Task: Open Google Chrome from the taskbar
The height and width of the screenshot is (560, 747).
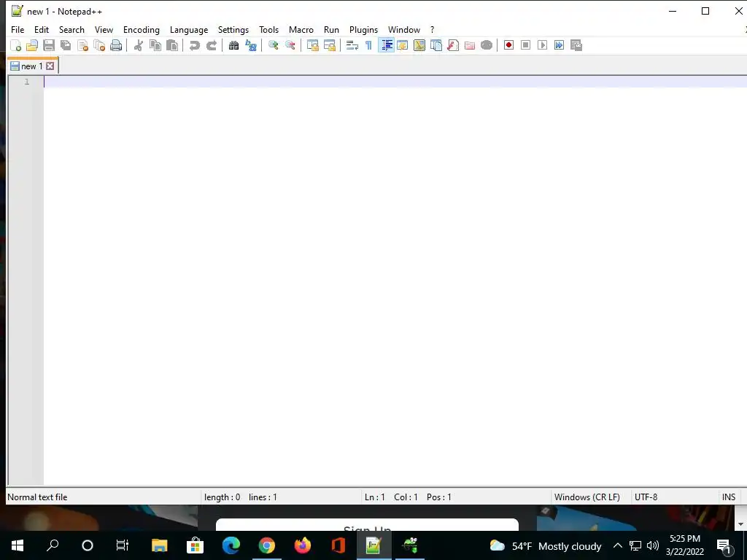Action: pos(267,545)
